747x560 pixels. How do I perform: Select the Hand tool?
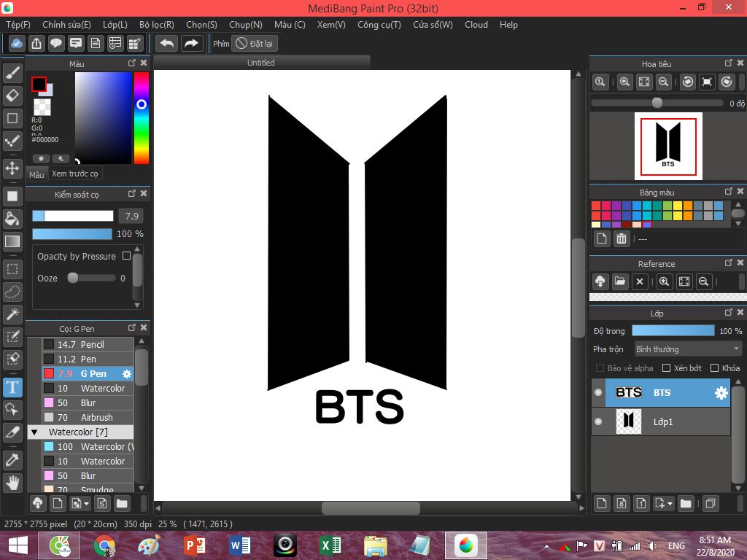point(12,483)
